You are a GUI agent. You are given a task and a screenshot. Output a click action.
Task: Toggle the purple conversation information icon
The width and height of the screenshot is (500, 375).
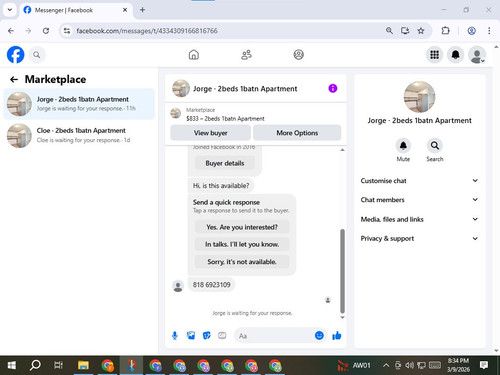[x=333, y=88]
